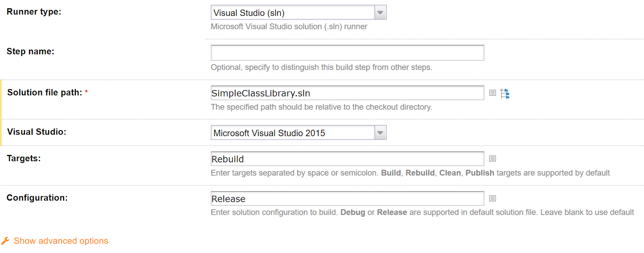Click 'Microsoft Visual Studio solution (.sln) runner' text

289,27
